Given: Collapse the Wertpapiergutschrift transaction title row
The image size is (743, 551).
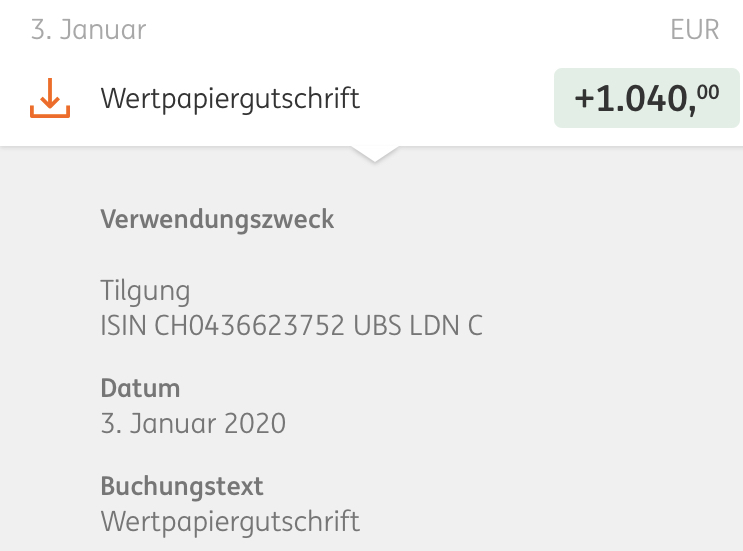Looking at the screenshot, I should [x=229, y=99].
